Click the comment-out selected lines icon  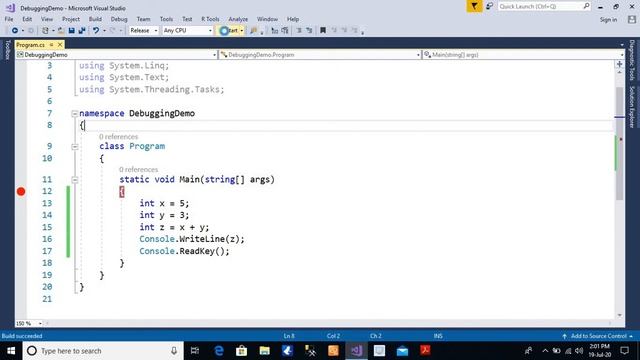pyautogui.click(x=275, y=31)
